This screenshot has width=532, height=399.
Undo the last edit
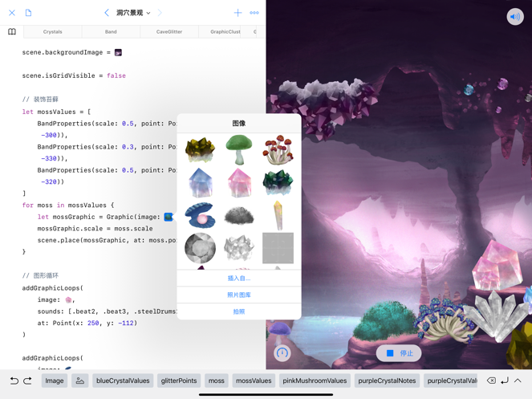click(x=14, y=381)
